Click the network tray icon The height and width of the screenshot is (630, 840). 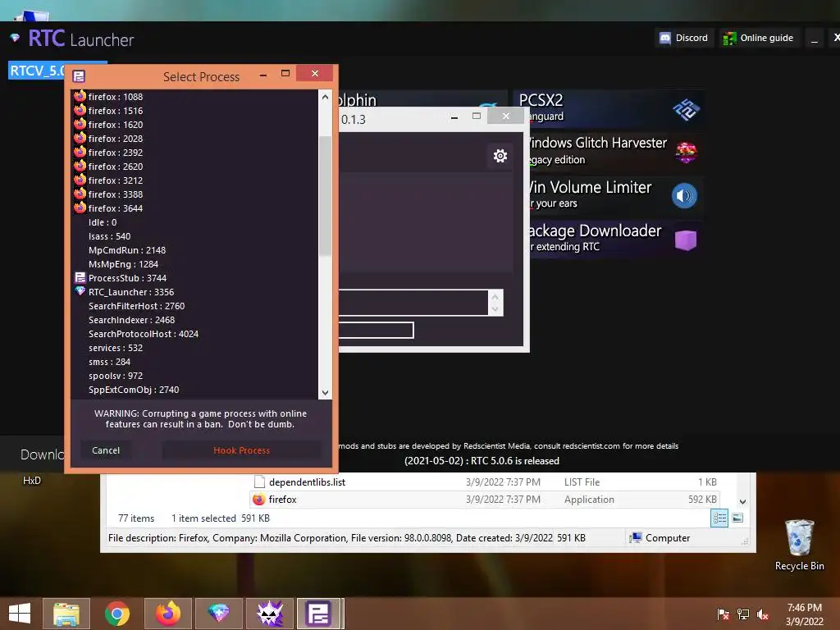coord(743,614)
